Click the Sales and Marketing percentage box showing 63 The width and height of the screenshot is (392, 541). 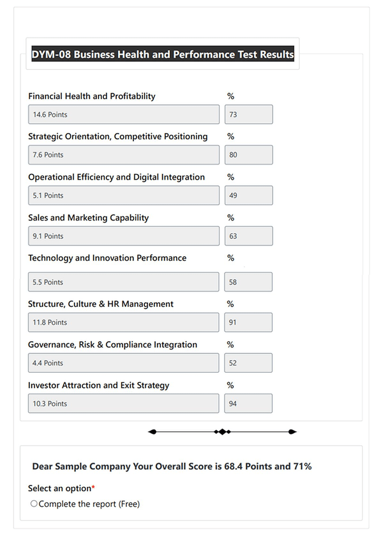[x=249, y=236]
